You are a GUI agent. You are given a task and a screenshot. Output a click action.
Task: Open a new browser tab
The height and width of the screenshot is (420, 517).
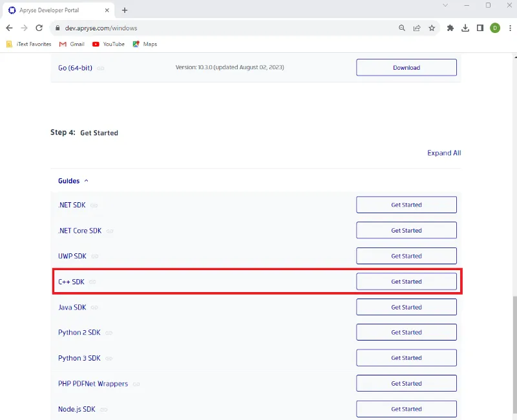coord(125,10)
